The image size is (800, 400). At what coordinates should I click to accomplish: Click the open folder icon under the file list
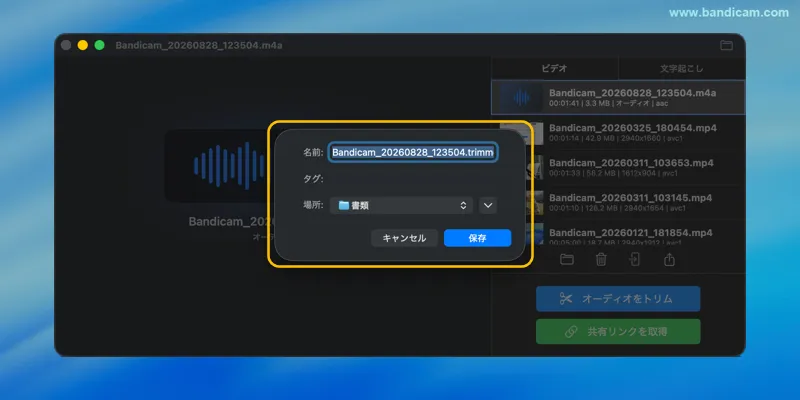[566, 259]
